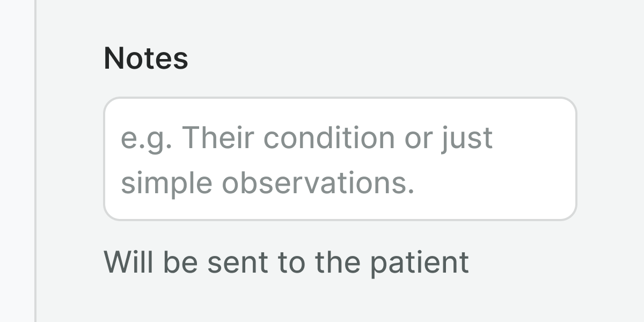Viewport: 644px width, 322px height.
Task: Focus the Notes input field
Action: tap(340, 159)
